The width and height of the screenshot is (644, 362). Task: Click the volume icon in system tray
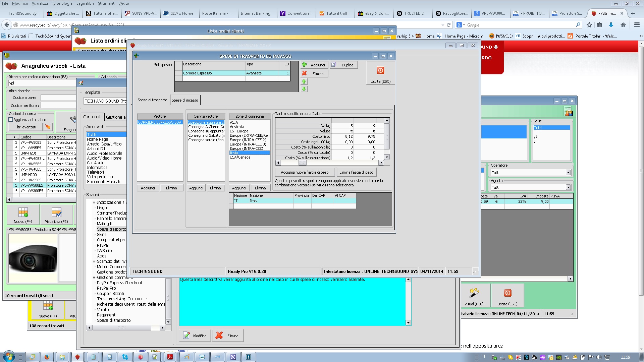(599, 357)
